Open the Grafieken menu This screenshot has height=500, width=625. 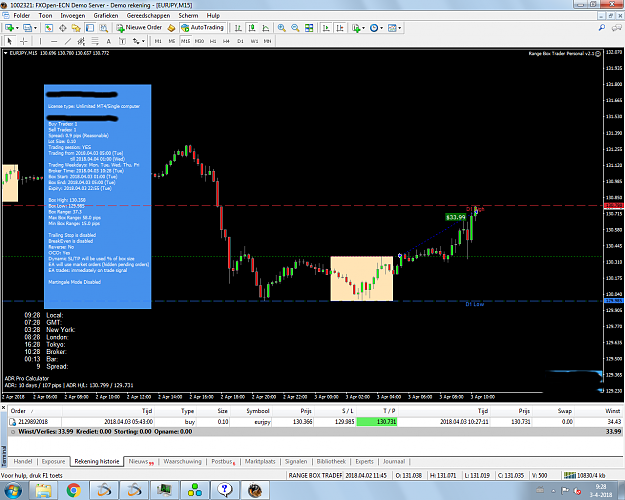click(106, 16)
